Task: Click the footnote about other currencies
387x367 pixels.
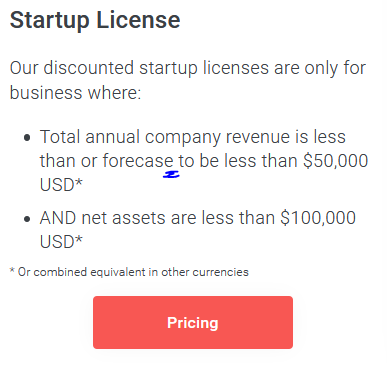Action: pyautogui.click(x=129, y=272)
